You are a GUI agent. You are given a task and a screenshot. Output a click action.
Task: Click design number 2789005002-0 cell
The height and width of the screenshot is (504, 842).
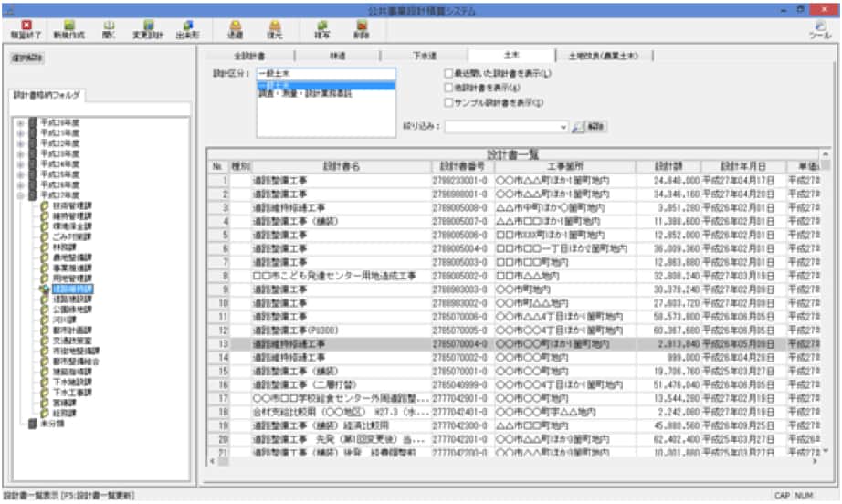click(x=460, y=276)
